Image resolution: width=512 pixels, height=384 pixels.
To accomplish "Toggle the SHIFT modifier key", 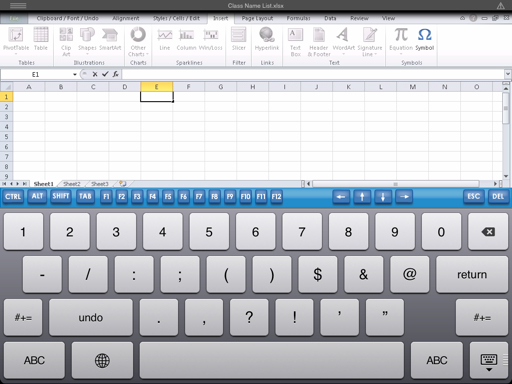I will tap(61, 197).
